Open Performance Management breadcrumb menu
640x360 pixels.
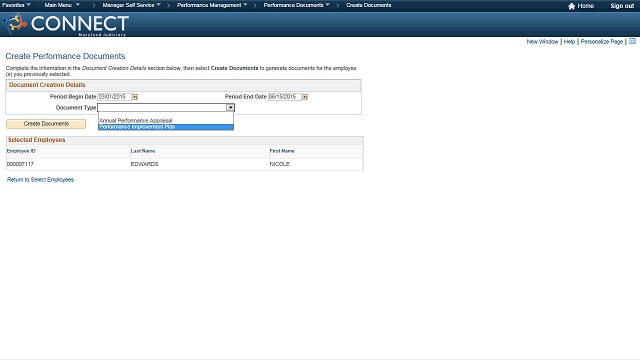pos(212,5)
